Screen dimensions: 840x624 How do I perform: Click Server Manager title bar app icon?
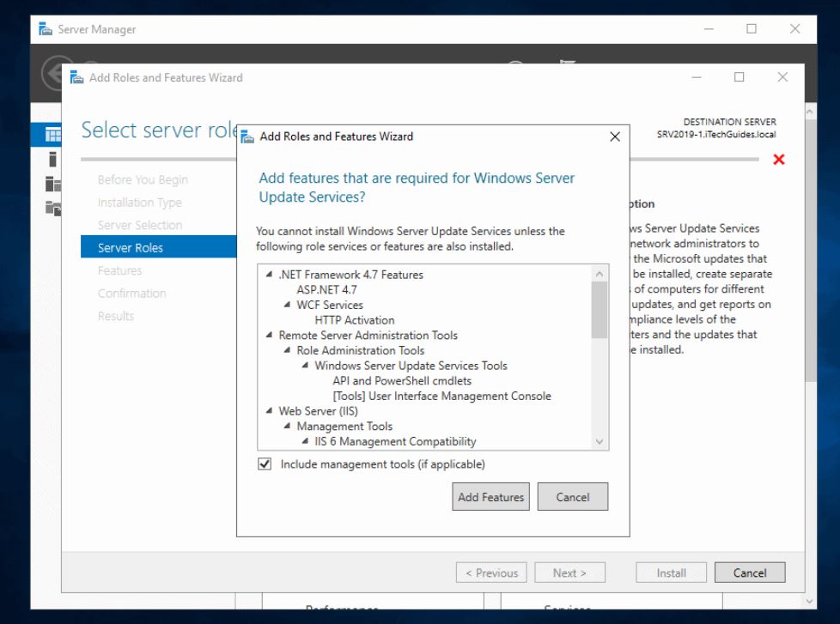click(46, 29)
